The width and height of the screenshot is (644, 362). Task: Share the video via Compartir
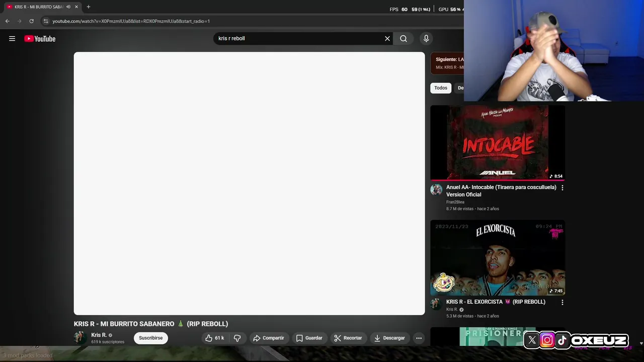click(x=269, y=338)
